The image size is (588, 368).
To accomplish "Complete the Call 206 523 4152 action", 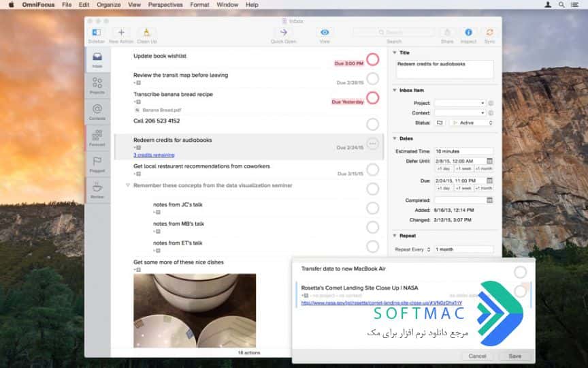I will click(x=373, y=124).
